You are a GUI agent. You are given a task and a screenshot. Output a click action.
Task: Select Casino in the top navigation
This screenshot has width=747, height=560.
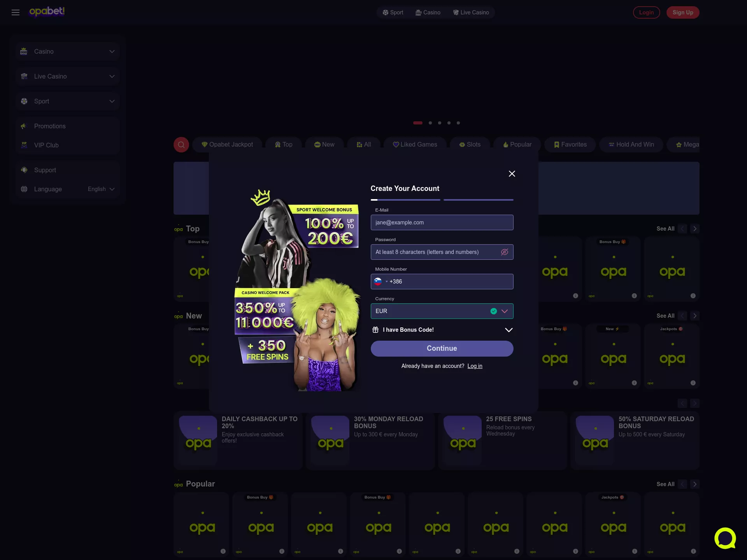pyautogui.click(x=428, y=12)
